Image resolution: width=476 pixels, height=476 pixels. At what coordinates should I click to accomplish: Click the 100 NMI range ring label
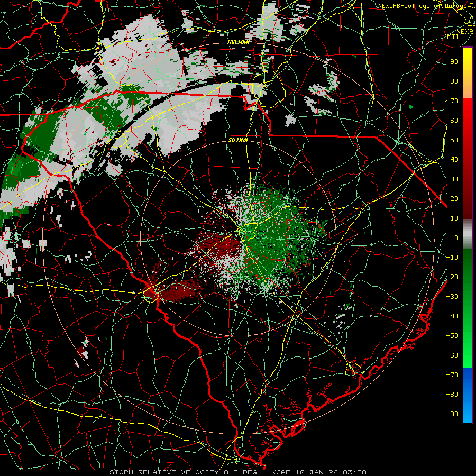pyautogui.click(x=239, y=42)
